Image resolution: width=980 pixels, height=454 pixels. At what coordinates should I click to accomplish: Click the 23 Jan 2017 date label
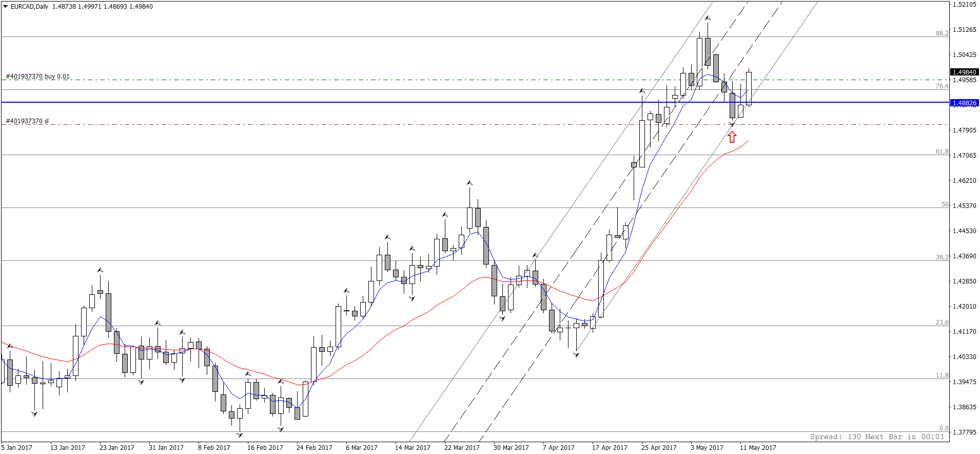tap(117, 448)
